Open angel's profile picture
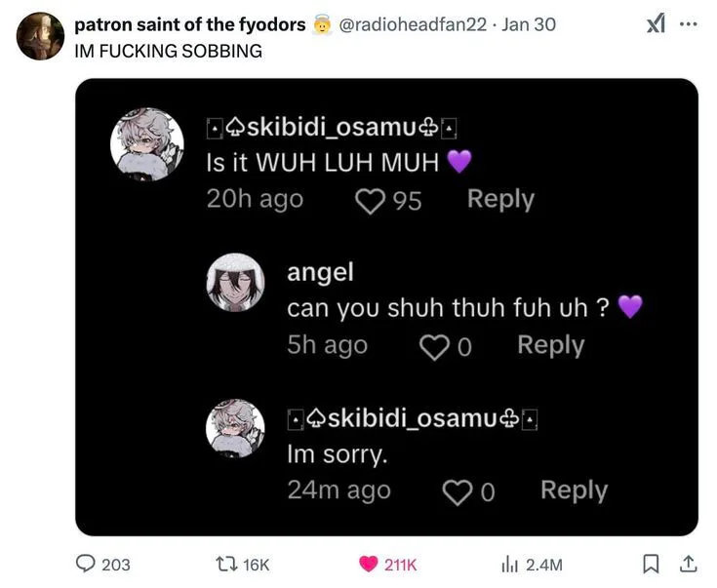This screenshot has height=588, width=717. pos(235,284)
